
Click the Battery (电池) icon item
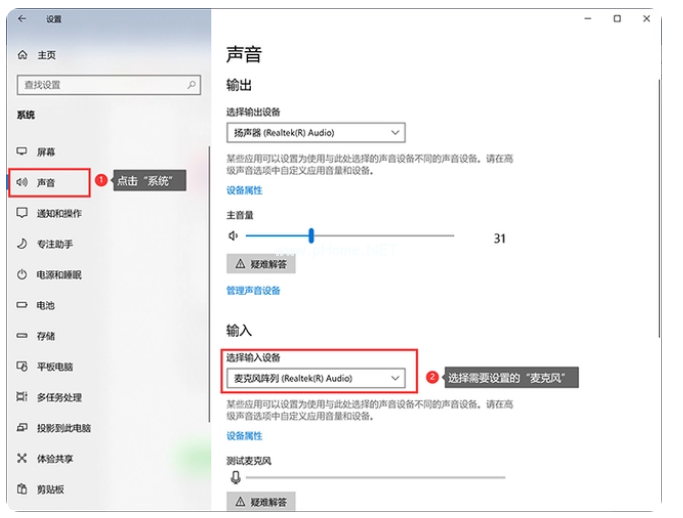[22, 305]
